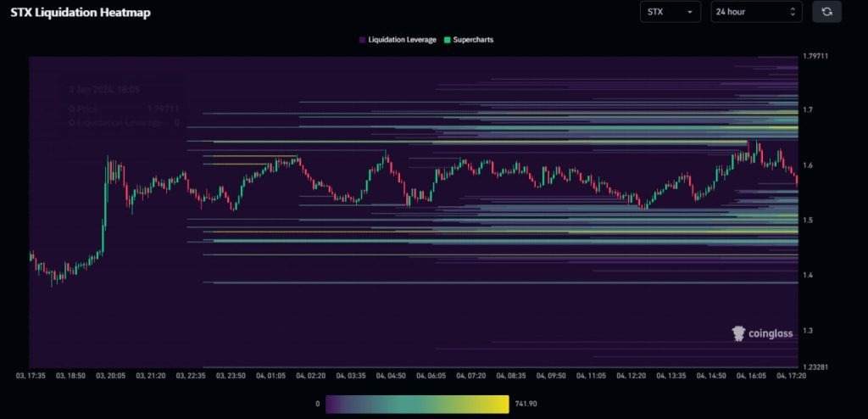This screenshot has height=419, width=868.
Task: Click the 04, 14:50 time axis label
Action: point(712,376)
